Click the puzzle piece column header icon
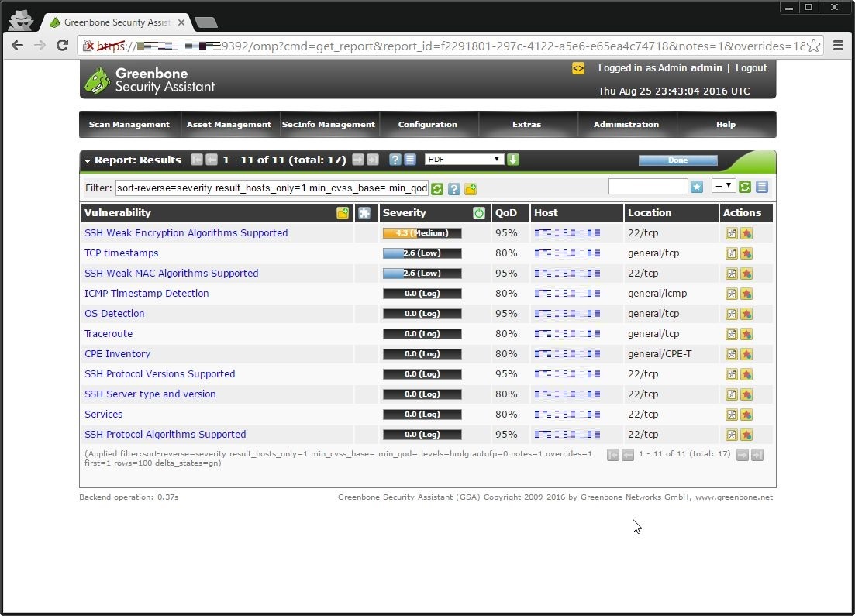Screen dimensions: 855x616 pyautogui.click(x=364, y=213)
